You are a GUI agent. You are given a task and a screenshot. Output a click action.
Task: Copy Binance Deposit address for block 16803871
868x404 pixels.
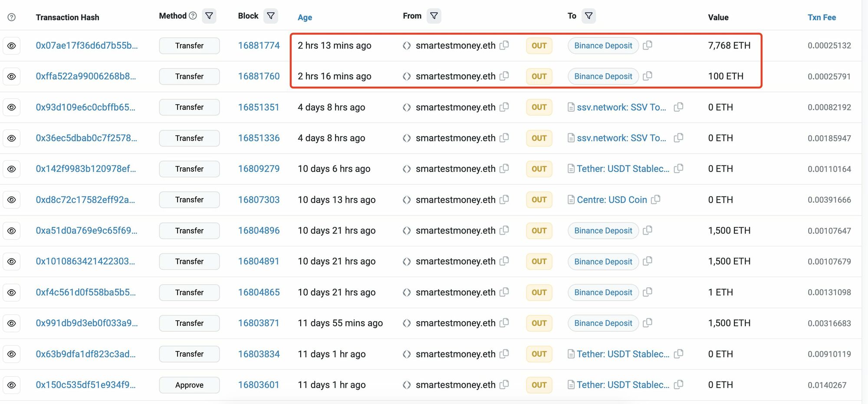(x=648, y=323)
